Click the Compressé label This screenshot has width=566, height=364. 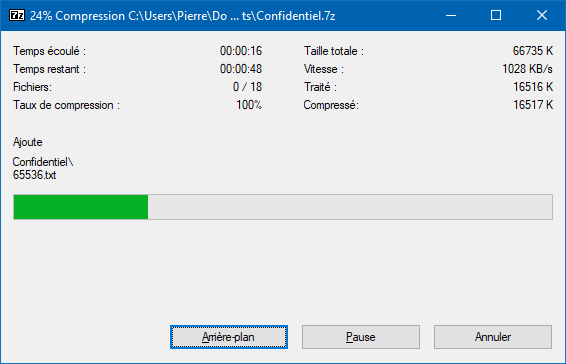point(331,105)
